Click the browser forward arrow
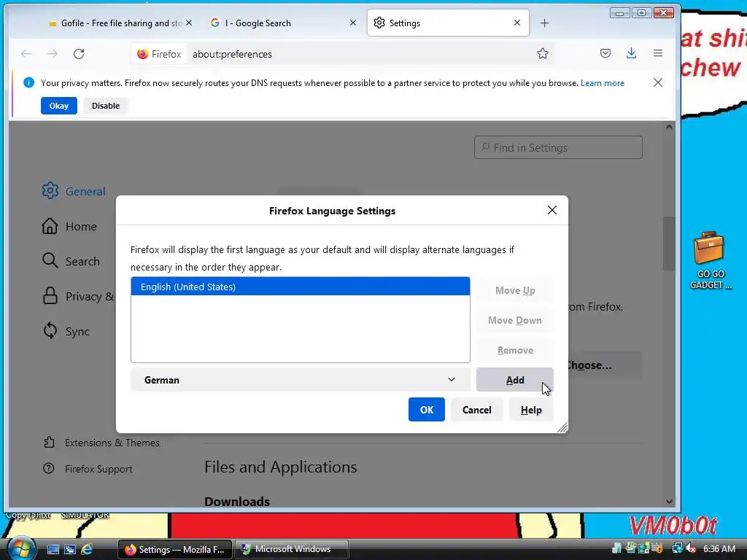Image resolution: width=747 pixels, height=560 pixels. pos(53,54)
